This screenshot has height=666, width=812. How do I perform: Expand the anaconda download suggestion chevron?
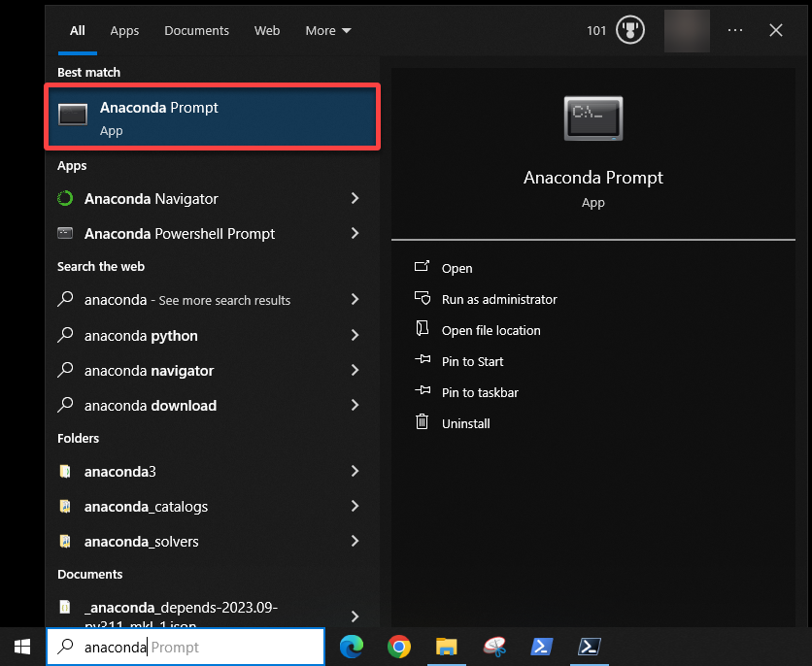tap(355, 405)
